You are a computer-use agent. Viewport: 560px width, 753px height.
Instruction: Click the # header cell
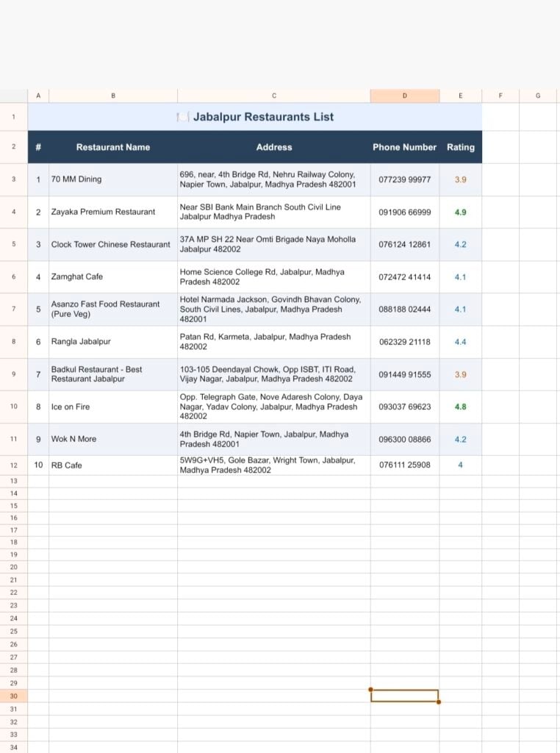[x=38, y=147]
